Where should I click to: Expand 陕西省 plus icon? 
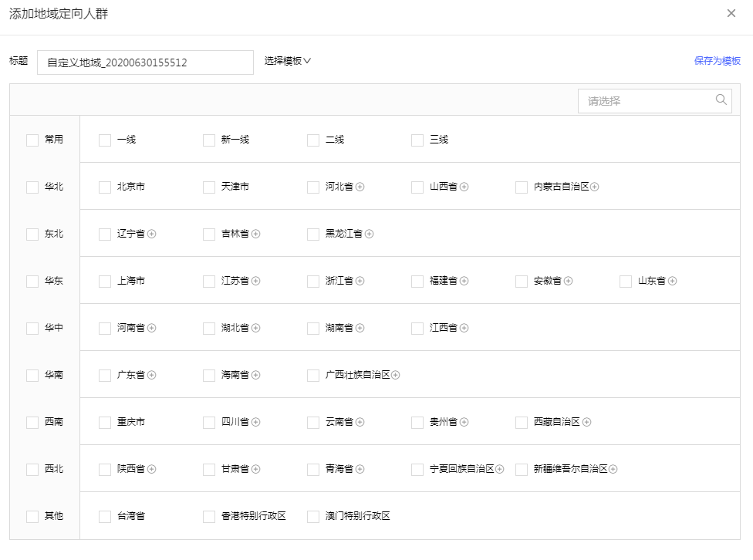(x=151, y=469)
